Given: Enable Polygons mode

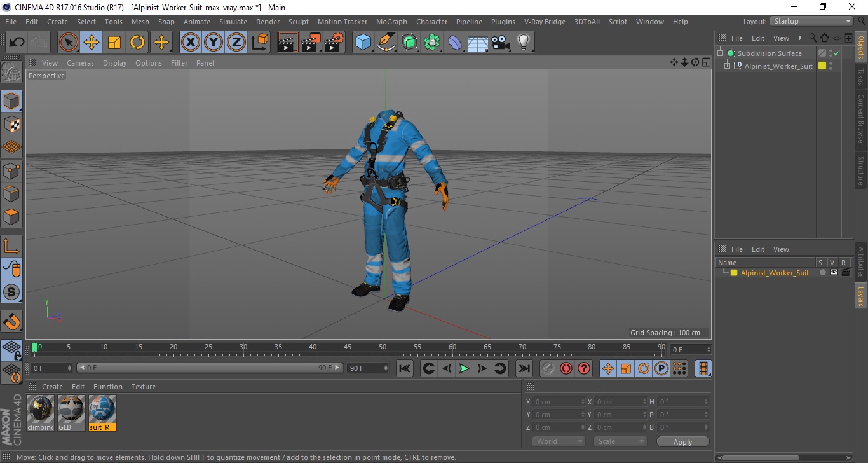Looking at the screenshot, I should [x=11, y=217].
